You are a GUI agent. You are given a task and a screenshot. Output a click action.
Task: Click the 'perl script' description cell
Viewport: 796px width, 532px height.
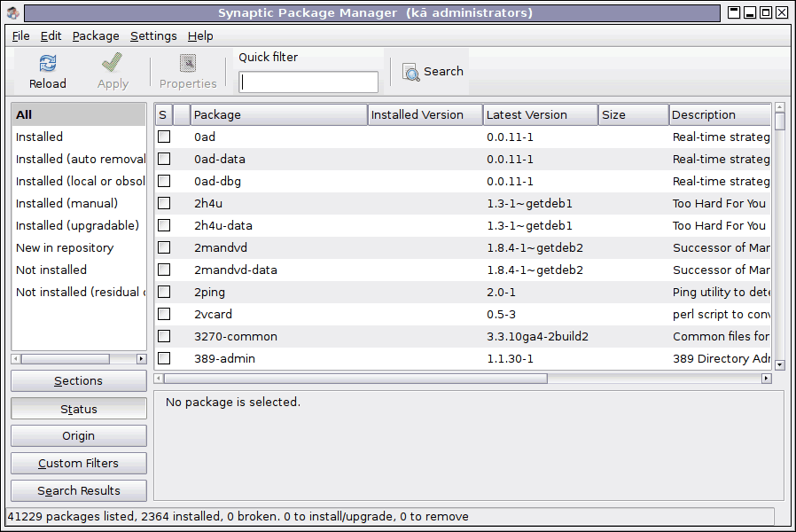tap(722, 315)
